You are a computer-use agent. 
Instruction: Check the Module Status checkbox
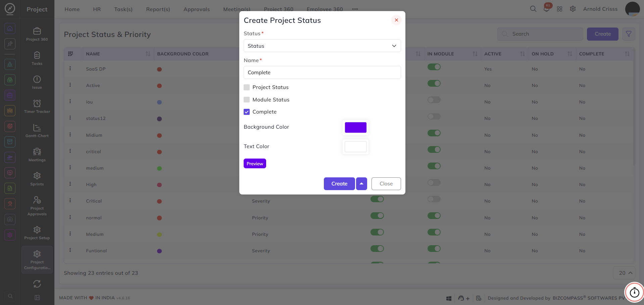click(x=247, y=100)
